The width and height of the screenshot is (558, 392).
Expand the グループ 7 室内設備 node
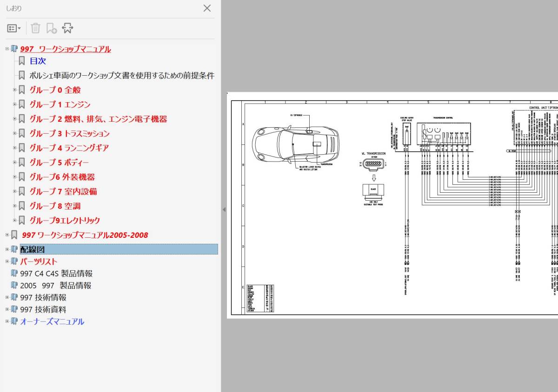tap(14, 191)
